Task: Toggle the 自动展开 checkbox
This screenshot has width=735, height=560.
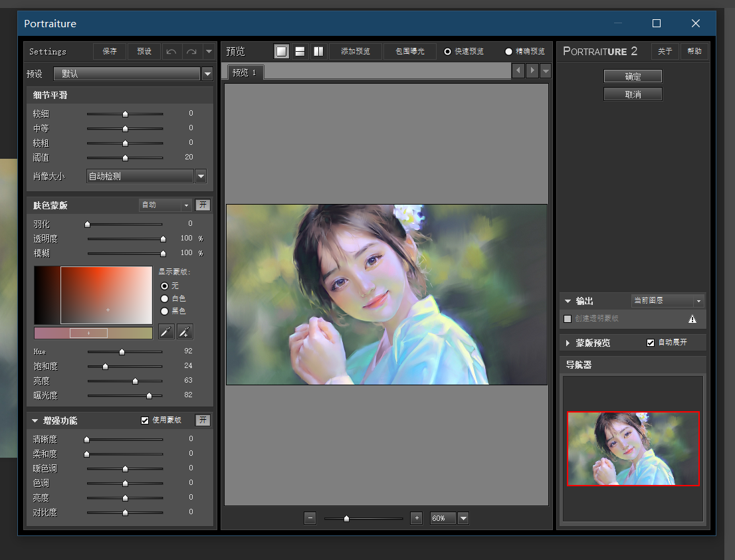Action: (x=651, y=343)
